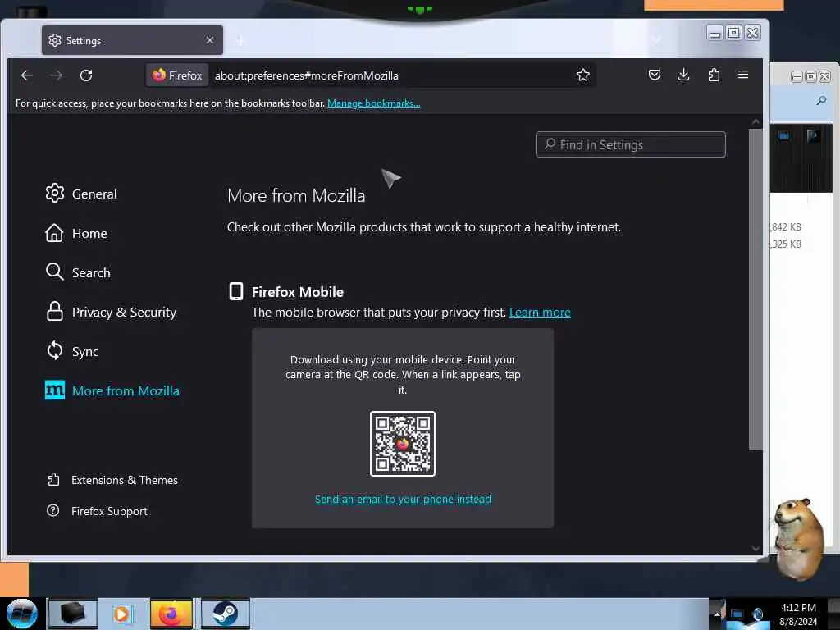This screenshot has width=840, height=630.
Task: Click the scrollbar up arrow in Settings
Action: coord(756,122)
